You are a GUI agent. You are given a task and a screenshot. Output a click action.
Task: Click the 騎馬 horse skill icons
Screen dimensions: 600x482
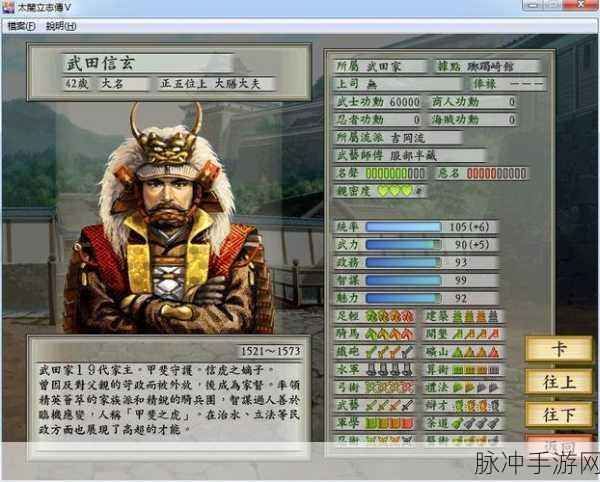[x=390, y=334]
